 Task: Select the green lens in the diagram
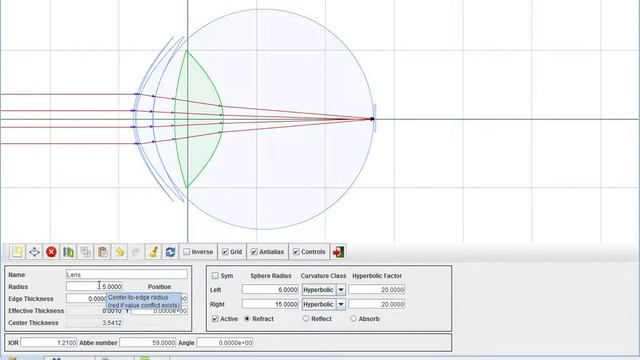coord(200,119)
